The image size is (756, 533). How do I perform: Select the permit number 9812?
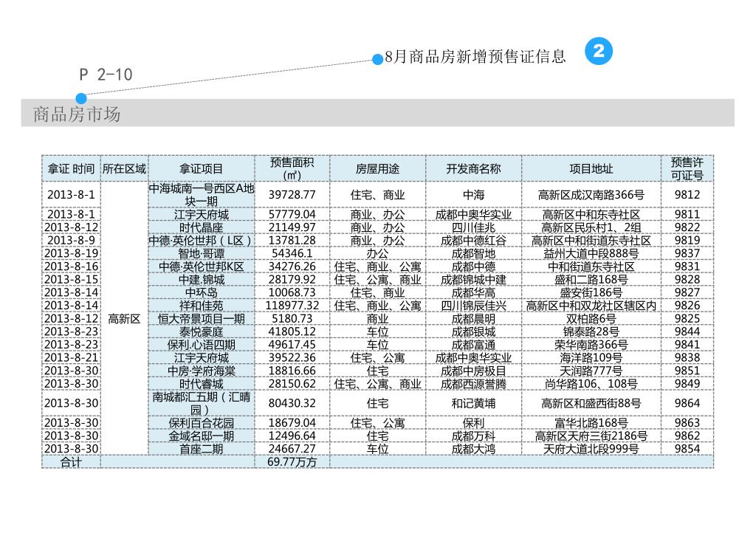687,195
